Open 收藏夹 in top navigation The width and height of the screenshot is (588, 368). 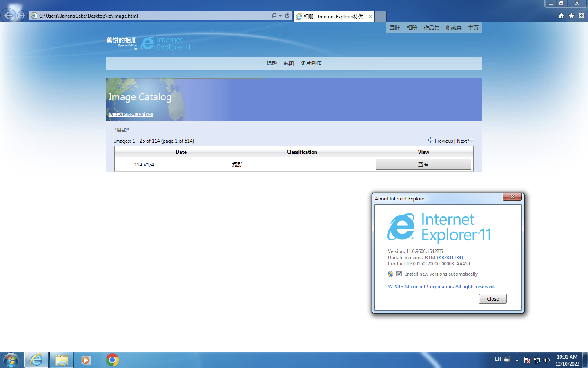[x=454, y=28]
